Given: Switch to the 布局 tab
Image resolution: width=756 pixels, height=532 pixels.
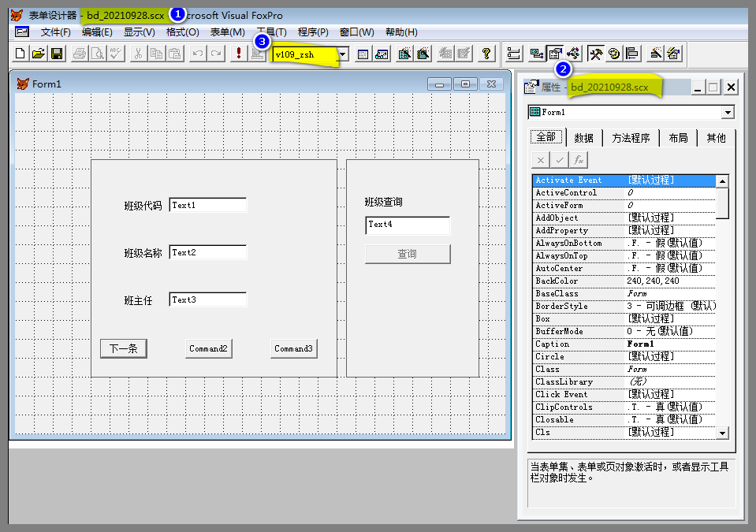Looking at the screenshot, I should click(678, 138).
